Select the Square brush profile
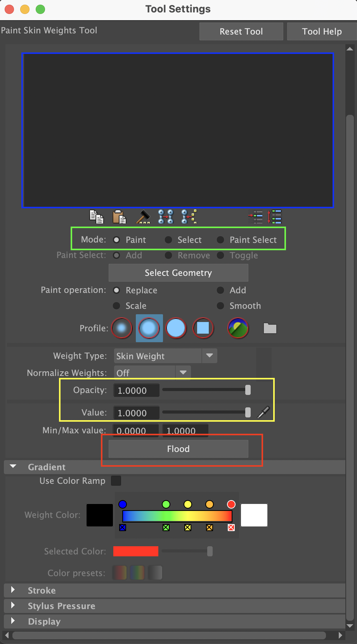The width and height of the screenshot is (357, 644). coord(203,328)
